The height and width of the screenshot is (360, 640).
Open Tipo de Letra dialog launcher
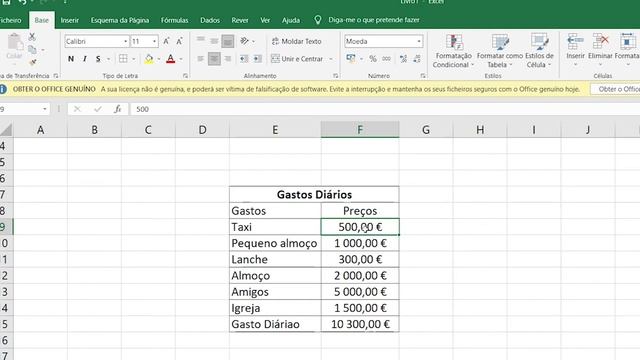point(185,76)
